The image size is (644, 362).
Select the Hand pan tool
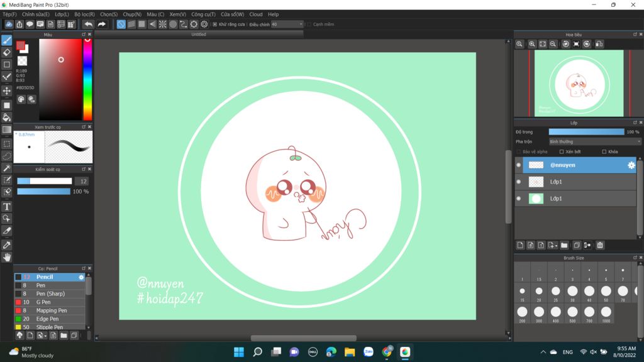(x=7, y=257)
